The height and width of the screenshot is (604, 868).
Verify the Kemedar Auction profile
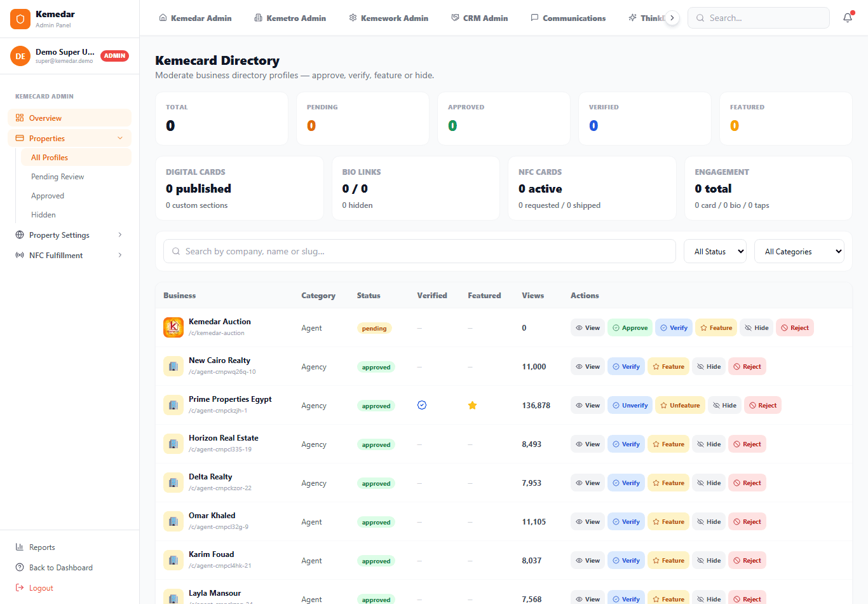(x=674, y=327)
